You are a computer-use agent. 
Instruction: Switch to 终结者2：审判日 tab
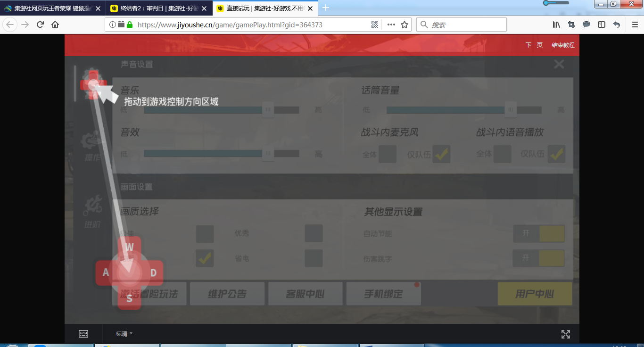pos(158,8)
